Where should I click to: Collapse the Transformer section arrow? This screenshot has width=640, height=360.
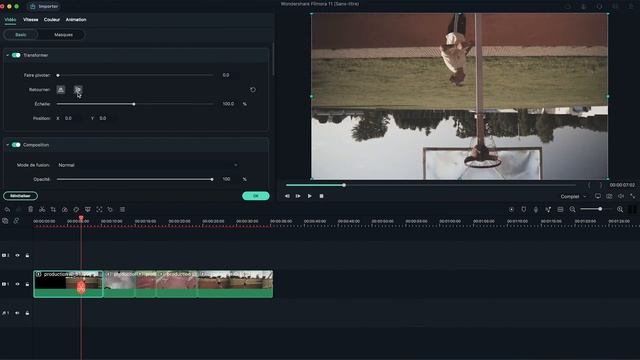point(7,55)
